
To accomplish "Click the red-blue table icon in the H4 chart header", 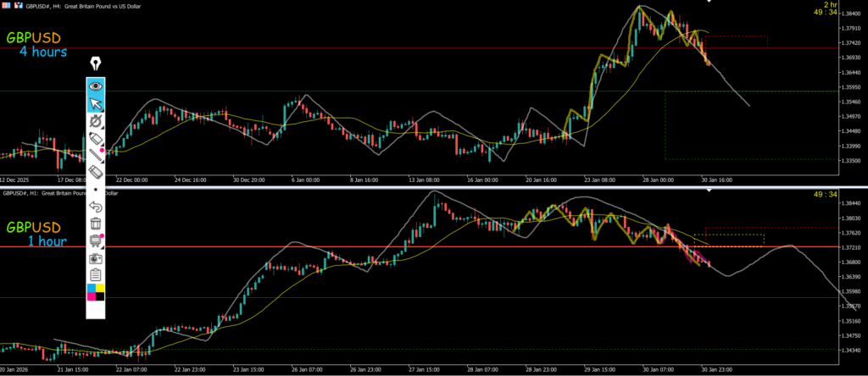I will pyautogui.click(x=5, y=5).
